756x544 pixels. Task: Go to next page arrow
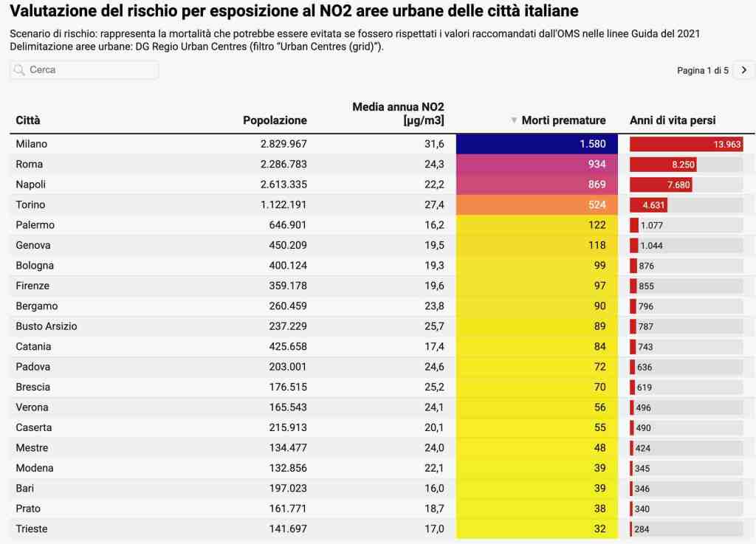point(743,70)
